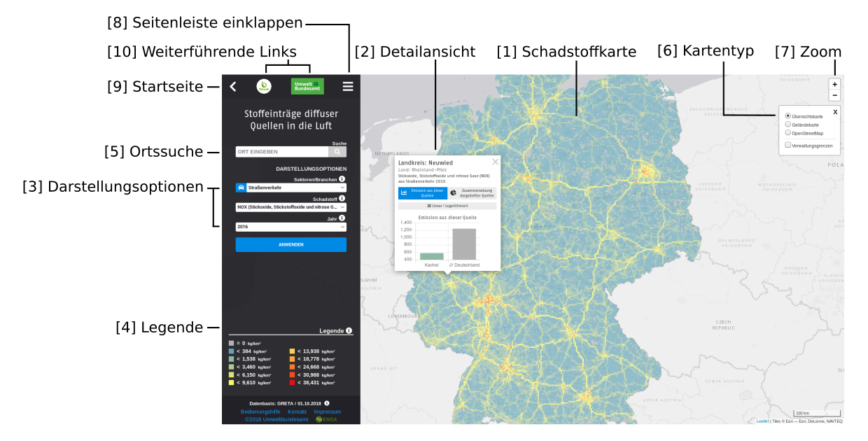
Task: Select Emission aus dieser Quelle tab
Action: 423,193
